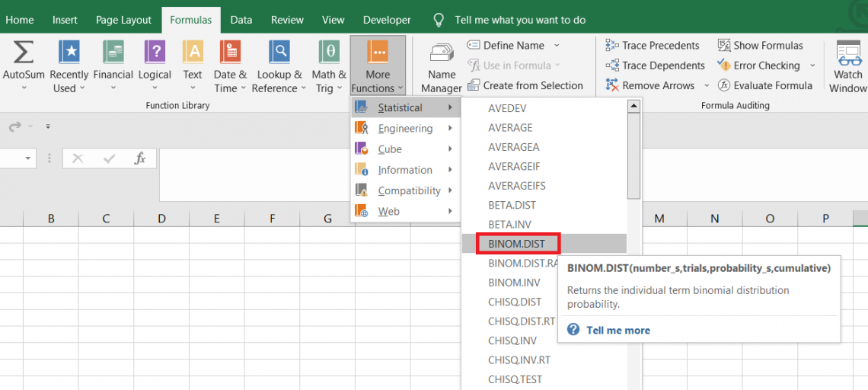This screenshot has width=868, height=390.
Task: Open the Lookup & Reference icon
Action: 279,53
